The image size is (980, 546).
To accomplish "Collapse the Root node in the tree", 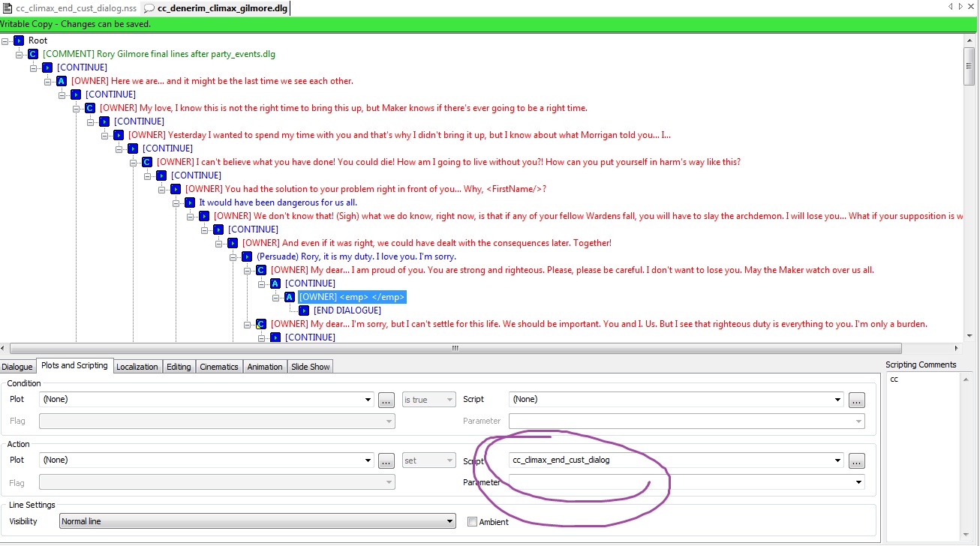I will [5, 40].
